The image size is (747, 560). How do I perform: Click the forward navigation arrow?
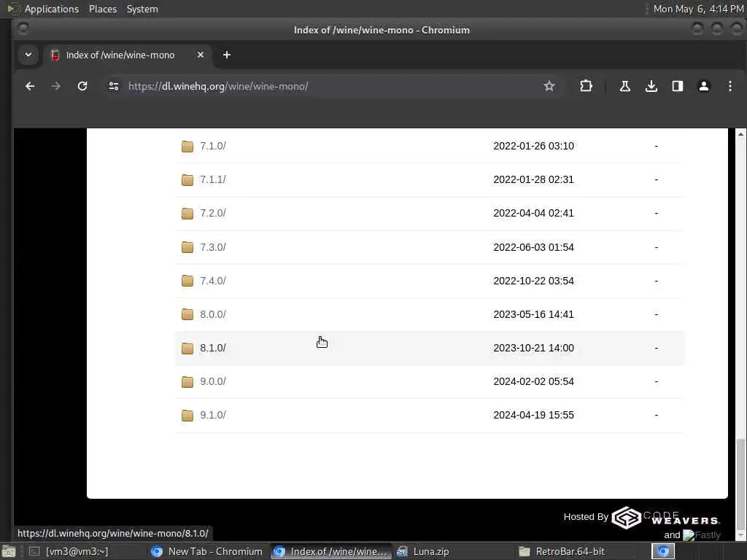55,86
